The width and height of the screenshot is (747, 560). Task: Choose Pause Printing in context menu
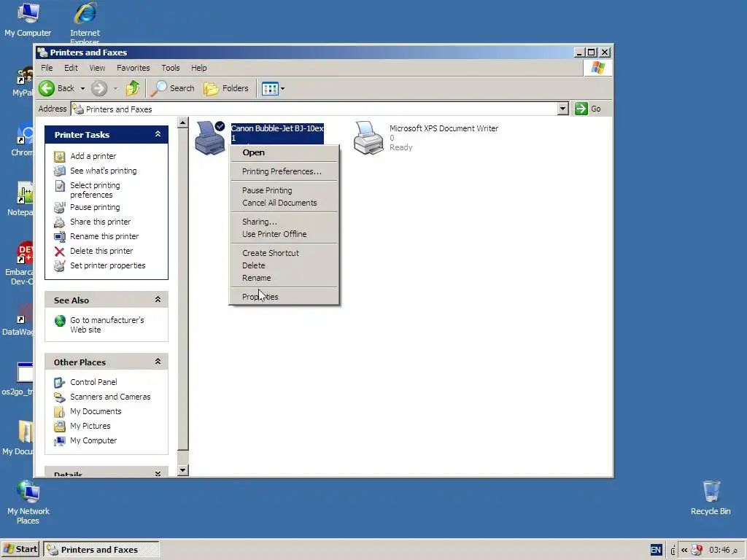click(284, 190)
